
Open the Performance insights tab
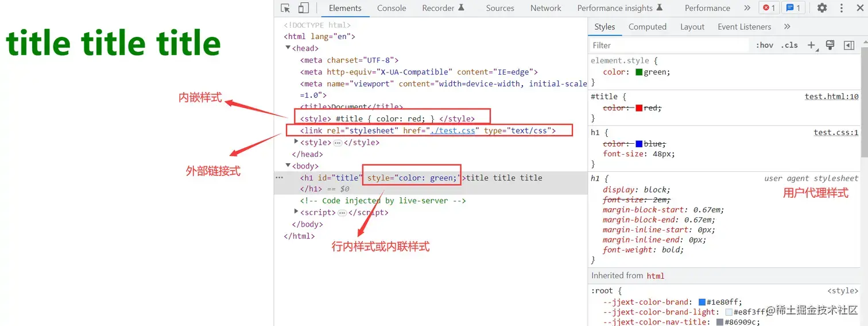[620, 8]
